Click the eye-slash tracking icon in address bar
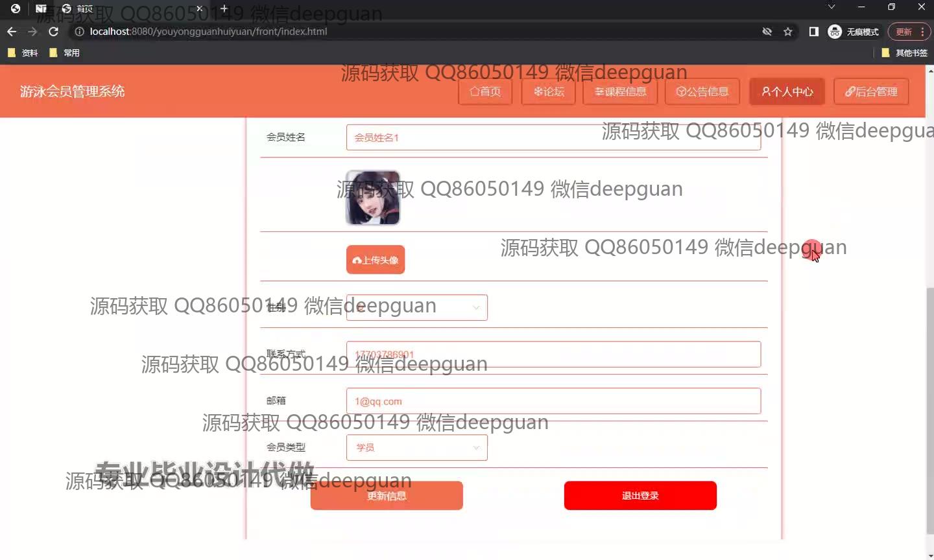Screen dimensions: 934x560 [767, 31]
